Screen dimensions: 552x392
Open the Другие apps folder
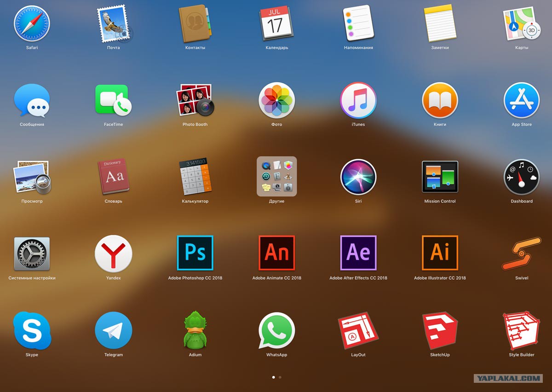click(x=276, y=177)
